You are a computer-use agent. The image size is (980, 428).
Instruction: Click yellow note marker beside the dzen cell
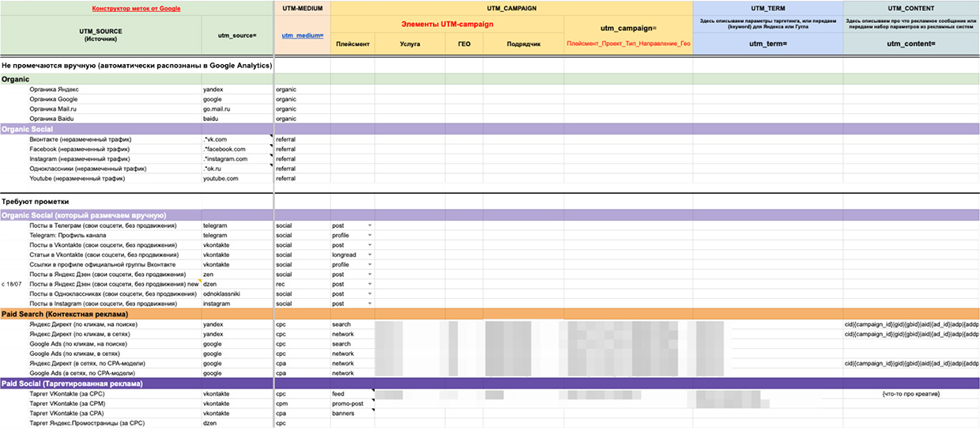point(199,282)
